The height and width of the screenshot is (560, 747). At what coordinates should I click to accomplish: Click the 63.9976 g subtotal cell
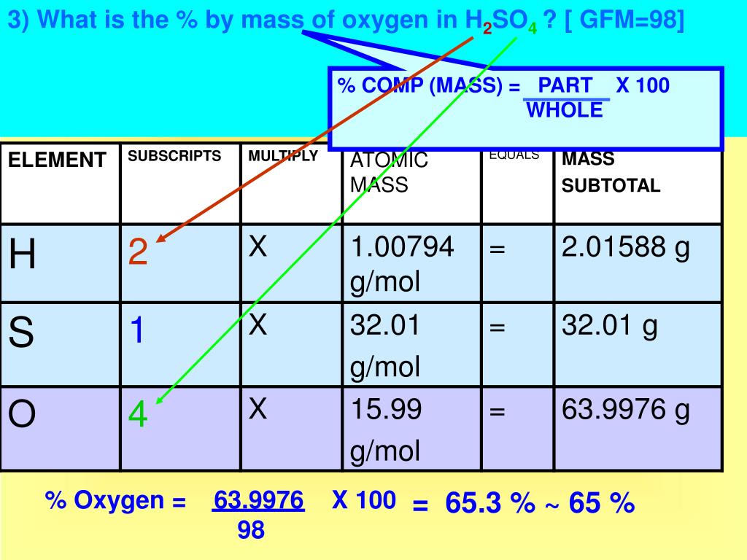coord(638,429)
